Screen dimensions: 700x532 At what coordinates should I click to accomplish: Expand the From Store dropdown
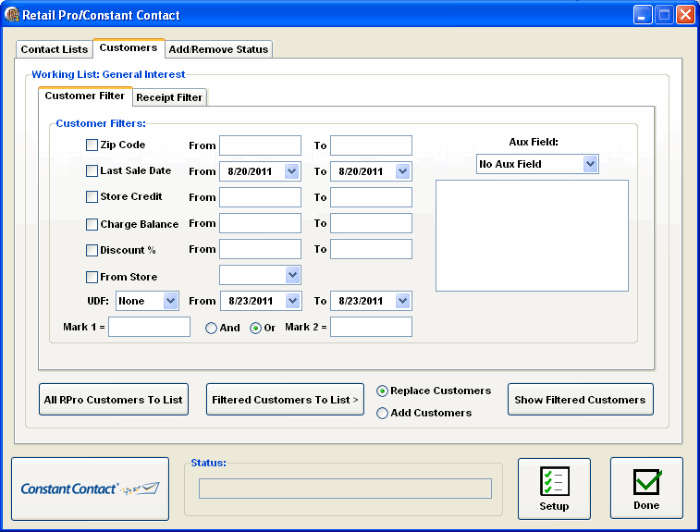coord(292,275)
